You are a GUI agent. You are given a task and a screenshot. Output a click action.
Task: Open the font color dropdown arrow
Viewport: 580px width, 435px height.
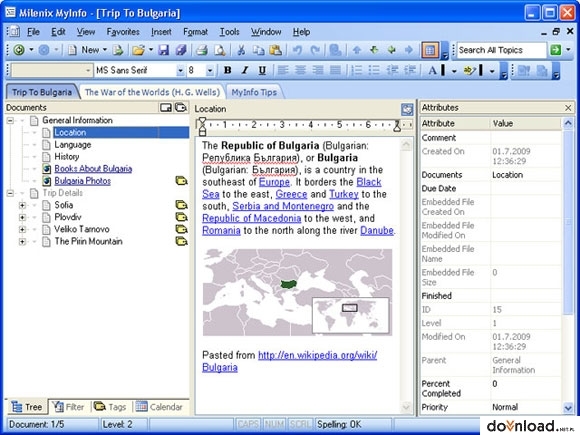coord(454,70)
